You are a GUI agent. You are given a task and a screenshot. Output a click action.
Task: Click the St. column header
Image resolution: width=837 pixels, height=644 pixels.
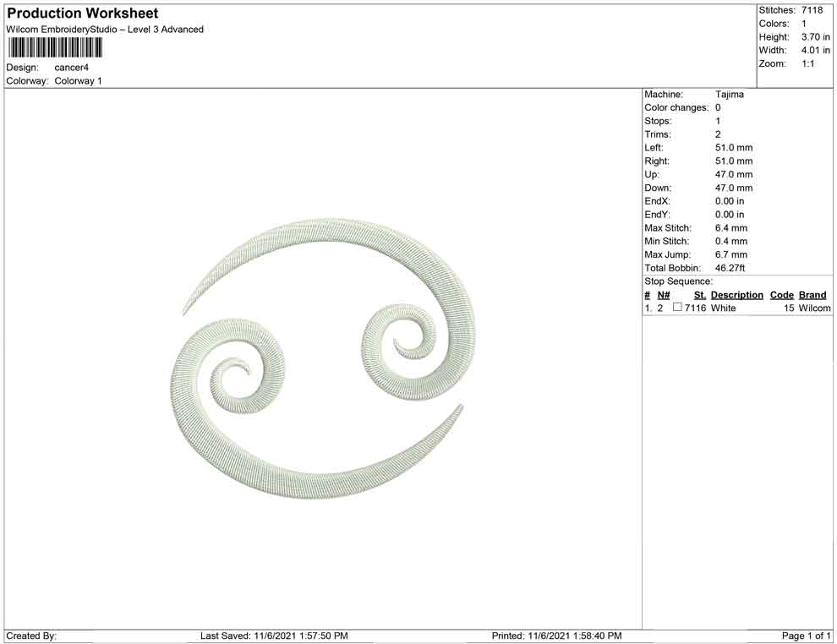click(x=700, y=295)
